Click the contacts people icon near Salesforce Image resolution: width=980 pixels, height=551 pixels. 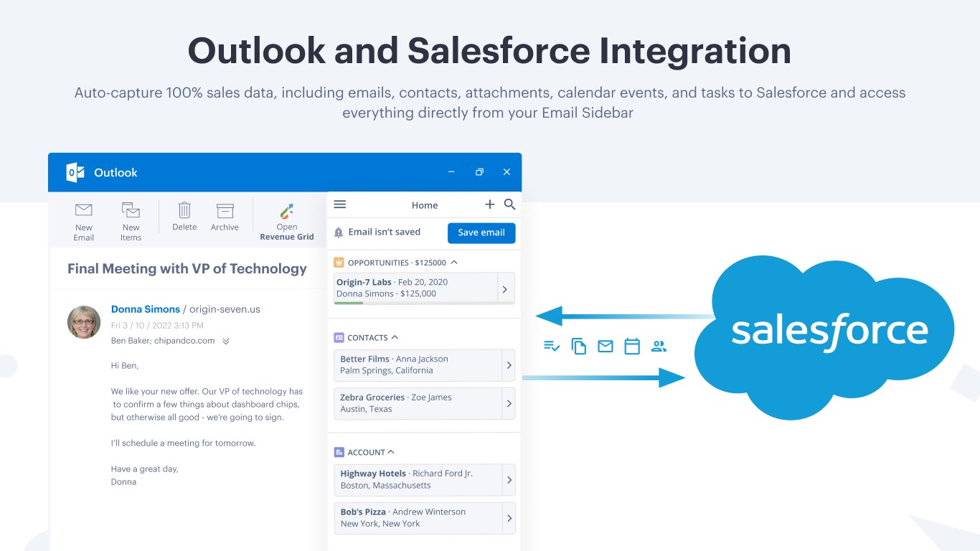[x=659, y=347]
